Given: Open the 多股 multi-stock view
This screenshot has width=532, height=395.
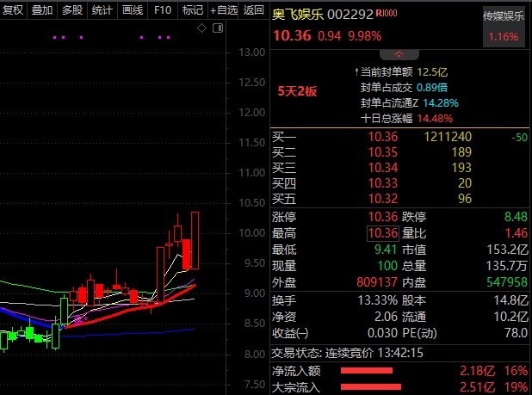Looking at the screenshot, I should 72,10.
